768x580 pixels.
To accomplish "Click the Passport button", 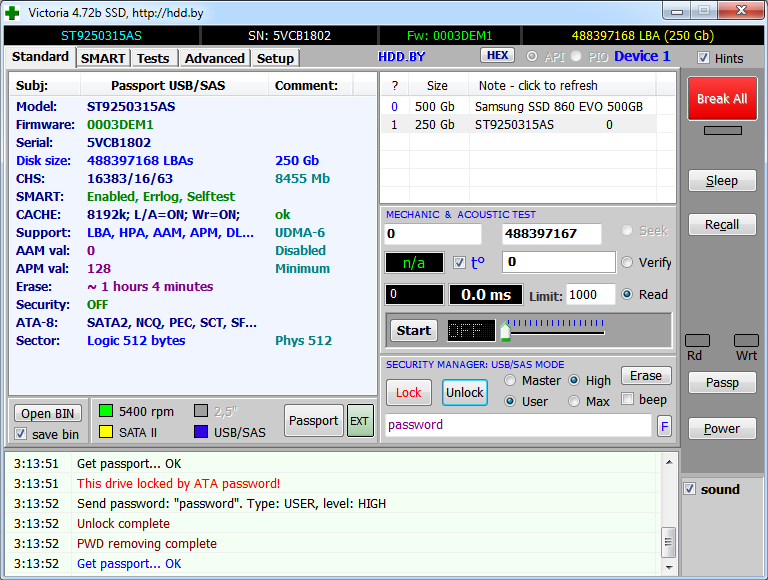I will click(x=313, y=420).
